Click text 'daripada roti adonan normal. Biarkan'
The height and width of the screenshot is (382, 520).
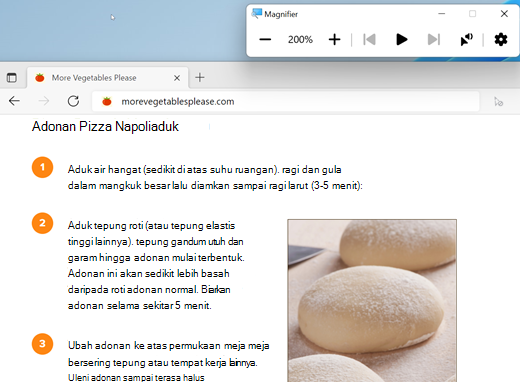[149, 289]
